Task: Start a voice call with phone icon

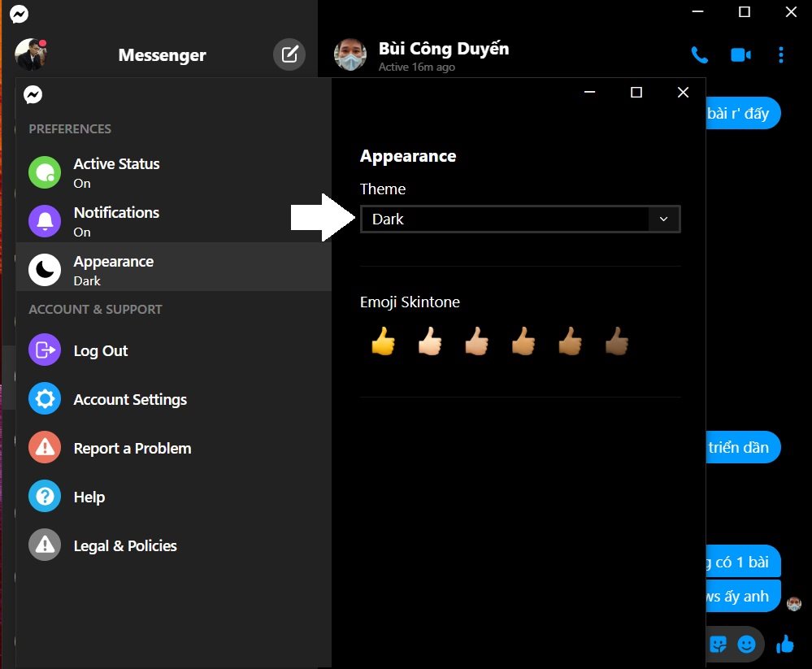Action: [x=699, y=55]
